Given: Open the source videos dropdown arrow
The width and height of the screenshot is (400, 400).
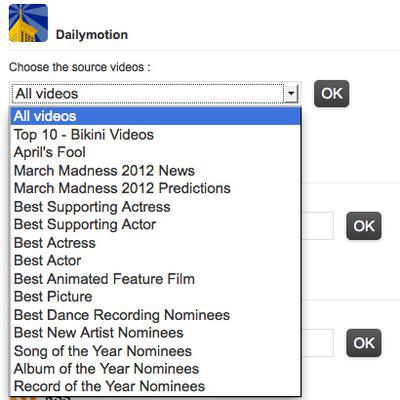Looking at the screenshot, I should 291,94.
